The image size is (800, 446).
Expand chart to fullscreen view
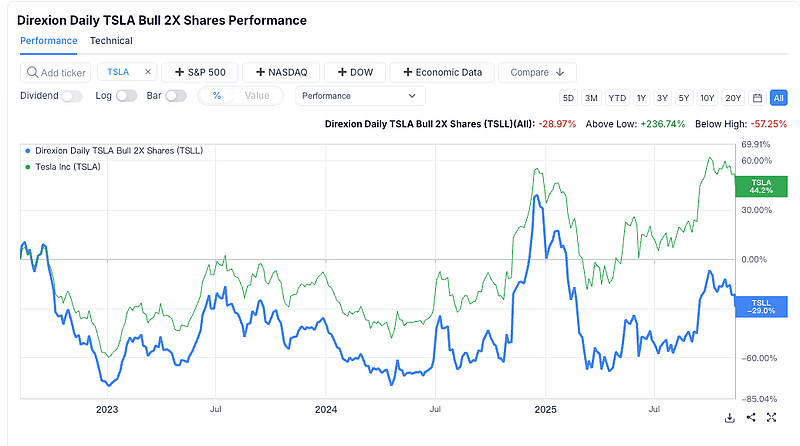(772, 418)
